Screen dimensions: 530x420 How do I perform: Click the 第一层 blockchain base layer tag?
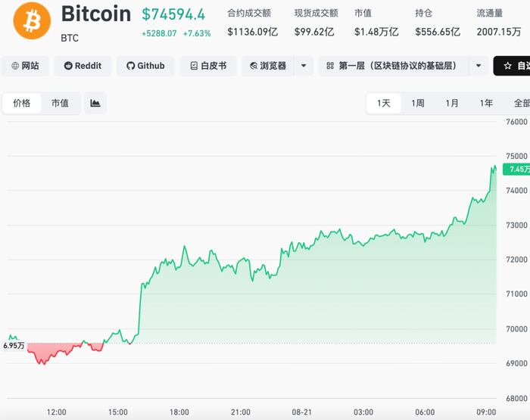pyautogui.click(x=394, y=66)
